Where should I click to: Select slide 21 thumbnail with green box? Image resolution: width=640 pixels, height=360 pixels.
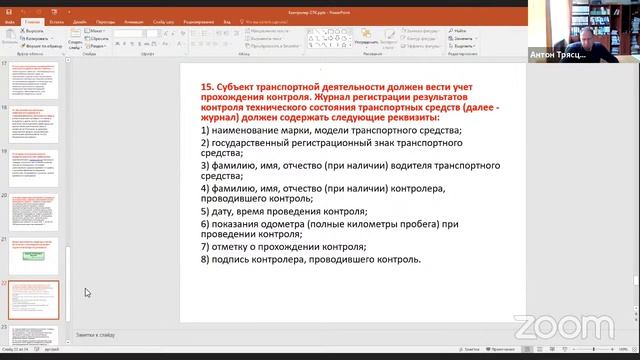click(33, 256)
